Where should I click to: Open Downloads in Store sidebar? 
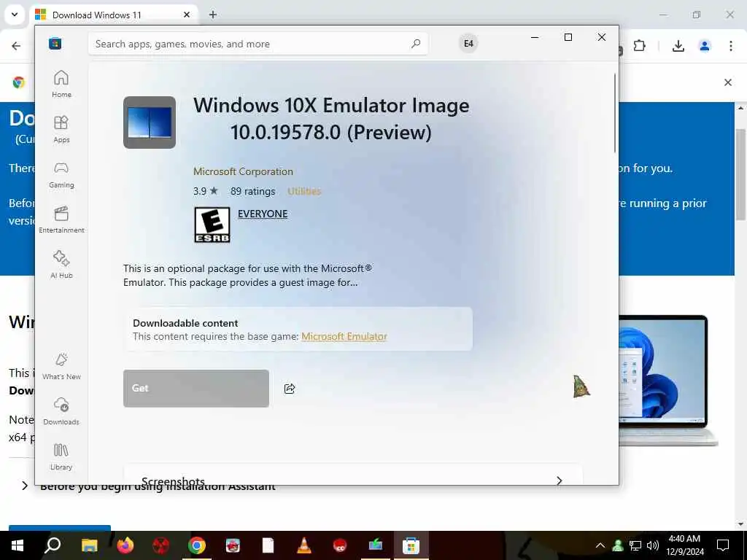click(61, 411)
